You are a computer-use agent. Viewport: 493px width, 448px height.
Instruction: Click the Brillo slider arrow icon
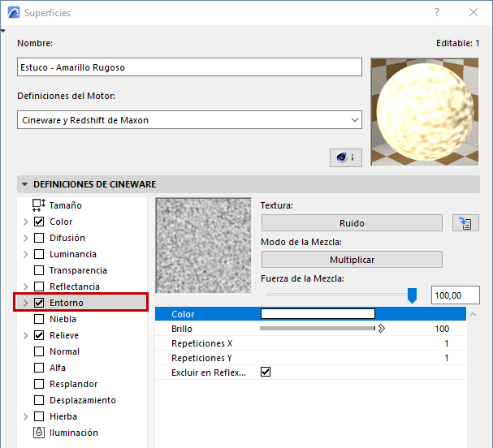click(x=382, y=329)
